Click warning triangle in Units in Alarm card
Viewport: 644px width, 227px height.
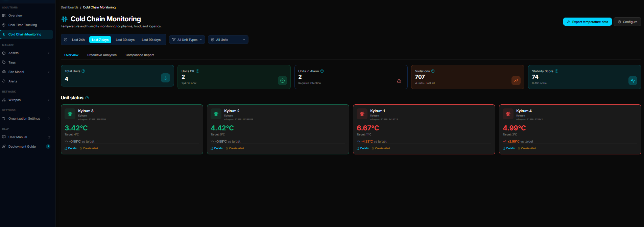[x=399, y=81]
